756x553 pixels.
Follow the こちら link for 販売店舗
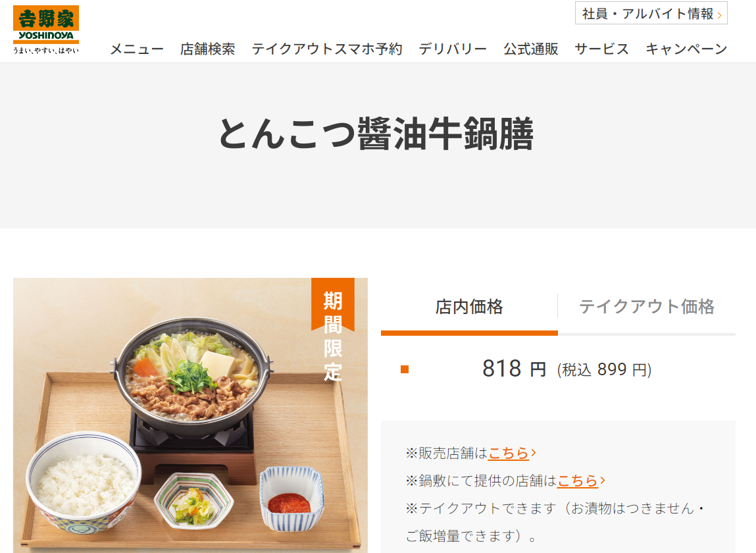point(509,453)
